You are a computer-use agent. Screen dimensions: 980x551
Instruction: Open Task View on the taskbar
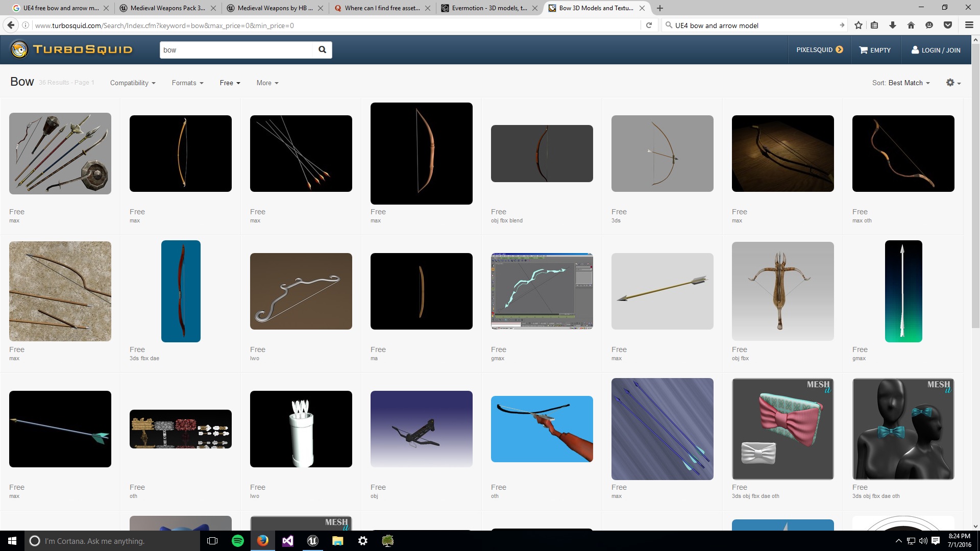point(212,541)
